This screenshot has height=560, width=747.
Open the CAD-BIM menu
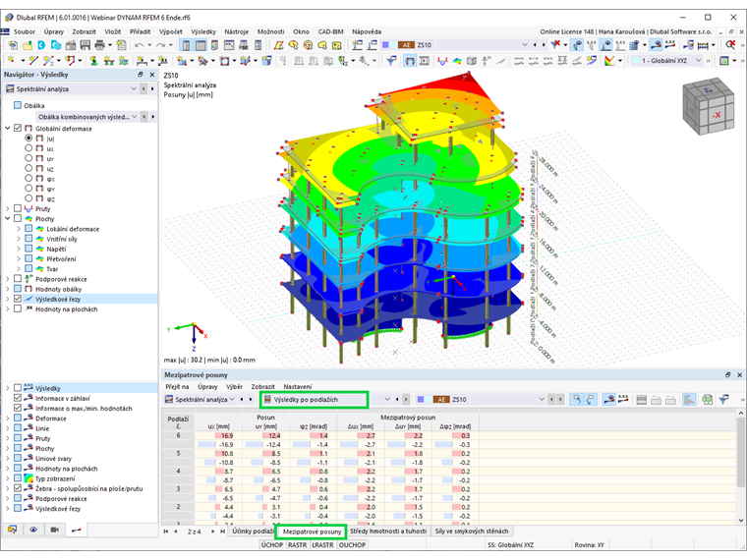330,31
